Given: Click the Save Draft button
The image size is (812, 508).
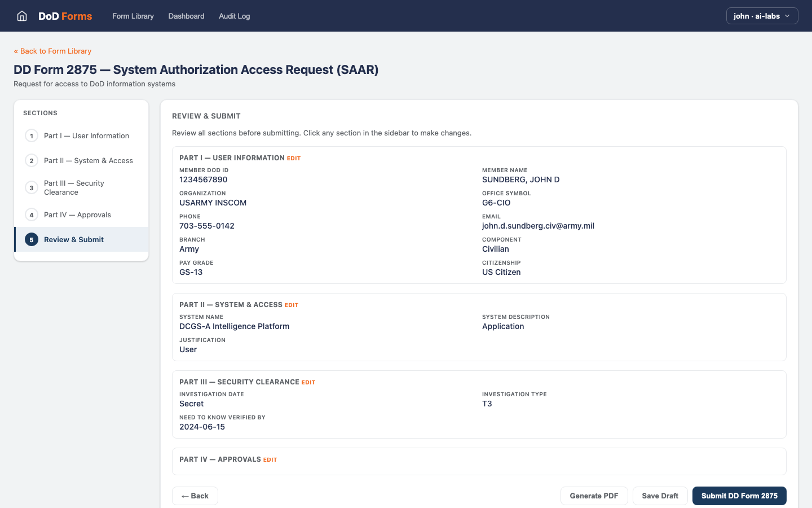Looking at the screenshot, I should pos(660,496).
